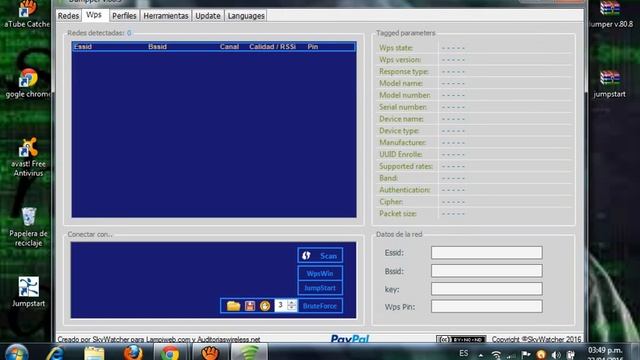640x360 pixels.
Task: Click the Wps state value dashes
Action: pos(453,48)
